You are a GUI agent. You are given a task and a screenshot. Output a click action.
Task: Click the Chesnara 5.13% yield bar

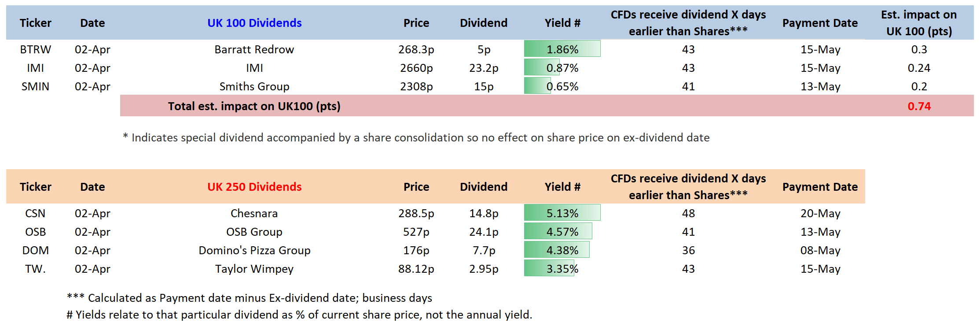point(562,213)
